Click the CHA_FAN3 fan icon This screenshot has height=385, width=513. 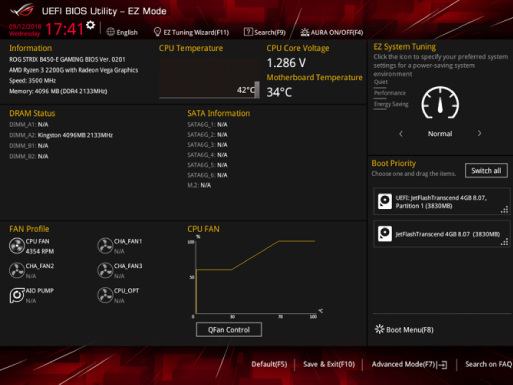(x=105, y=270)
